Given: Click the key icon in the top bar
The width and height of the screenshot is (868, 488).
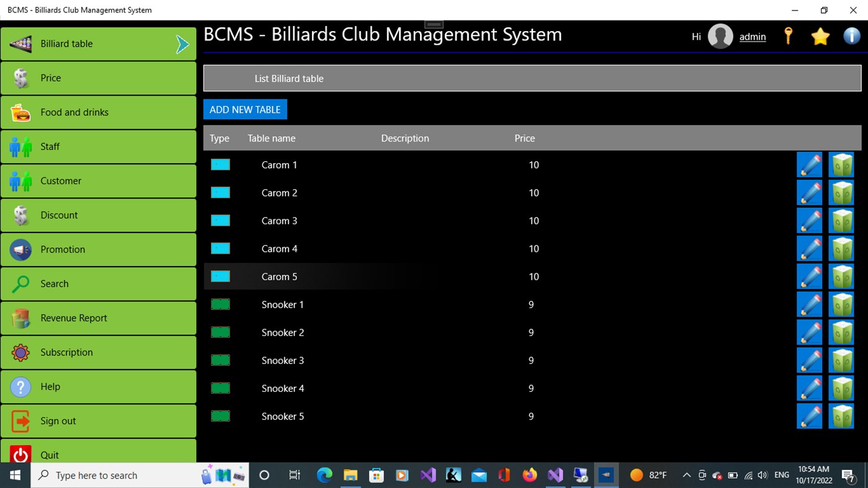Looking at the screenshot, I should pyautogui.click(x=788, y=36).
